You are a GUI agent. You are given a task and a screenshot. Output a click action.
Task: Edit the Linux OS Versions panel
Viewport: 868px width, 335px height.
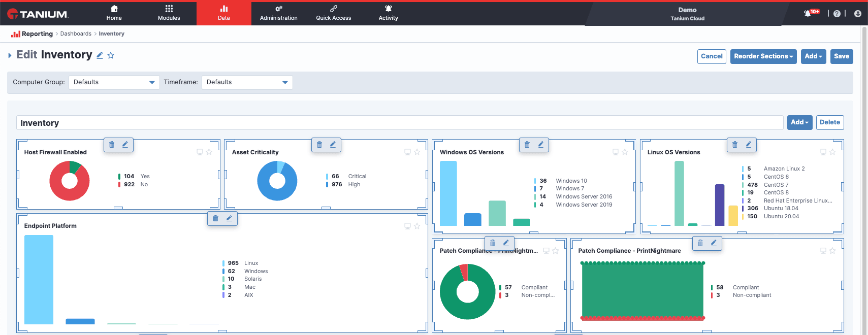pyautogui.click(x=748, y=145)
